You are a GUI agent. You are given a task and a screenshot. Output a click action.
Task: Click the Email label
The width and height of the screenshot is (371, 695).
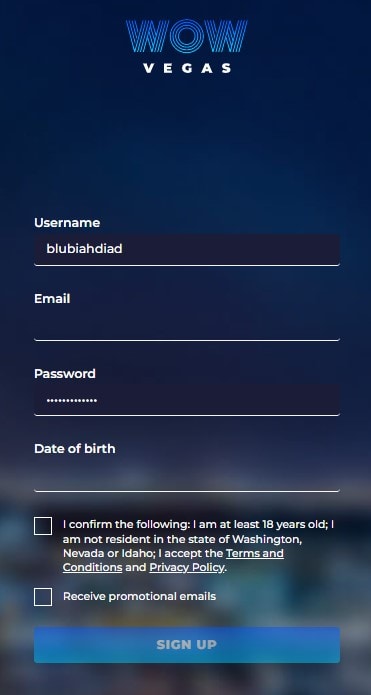pyautogui.click(x=52, y=299)
